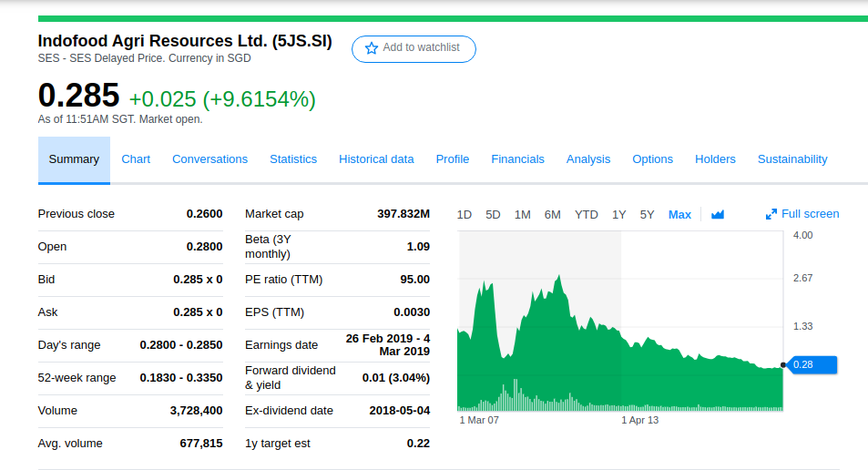This screenshot has height=470, width=868.
Task: Open Full screen chart link
Action: [802, 214]
